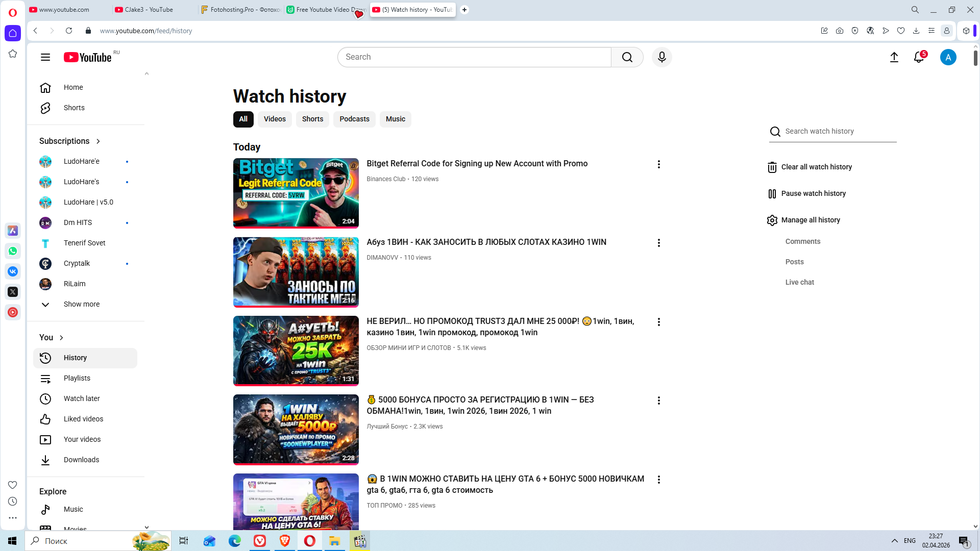Open WhatsApp in the Opera sidebar
The image size is (980, 551).
[13, 251]
